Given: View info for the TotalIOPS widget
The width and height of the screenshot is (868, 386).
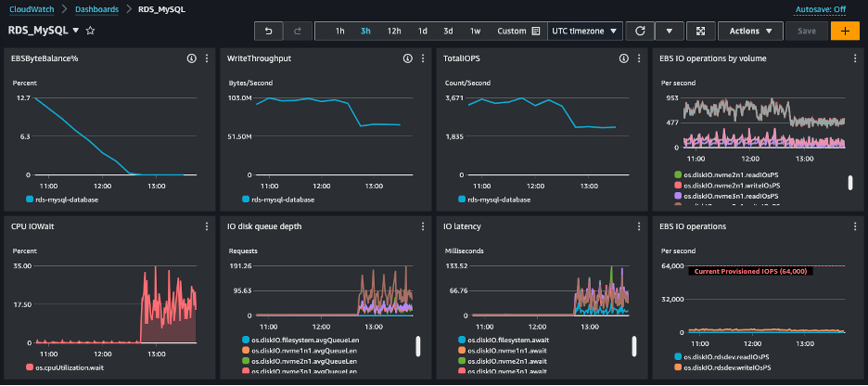Looking at the screenshot, I should 623,58.
